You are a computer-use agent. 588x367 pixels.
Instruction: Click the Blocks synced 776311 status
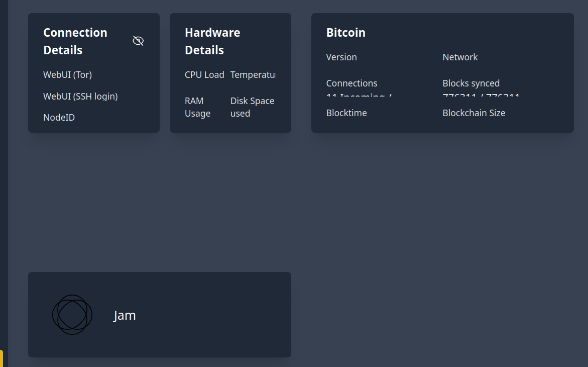pos(471,88)
